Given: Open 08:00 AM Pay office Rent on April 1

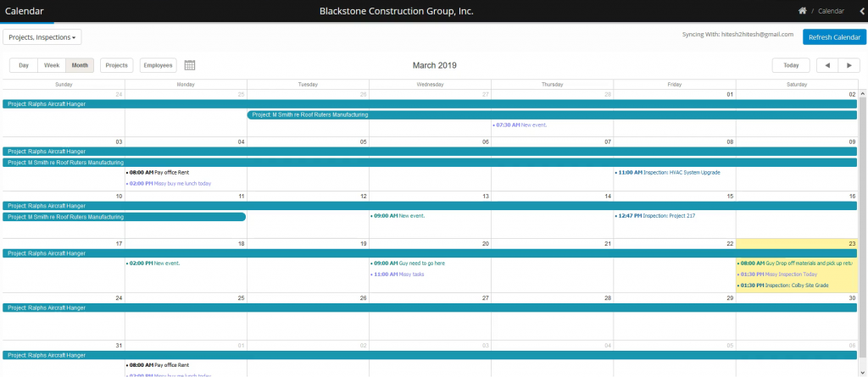Looking at the screenshot, I should pyautogui.click(x=158, y=365).
